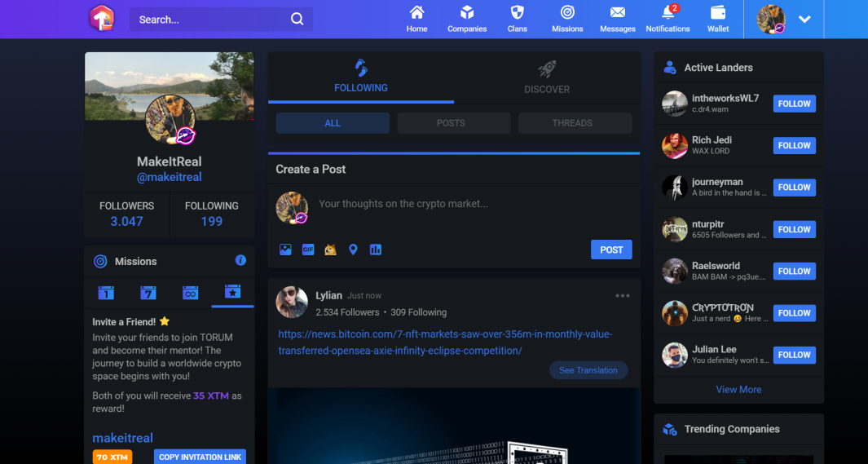Viewport: 868px width, 464px height.
Task: Open the article preview image
Action: click(x=454, y=426)
